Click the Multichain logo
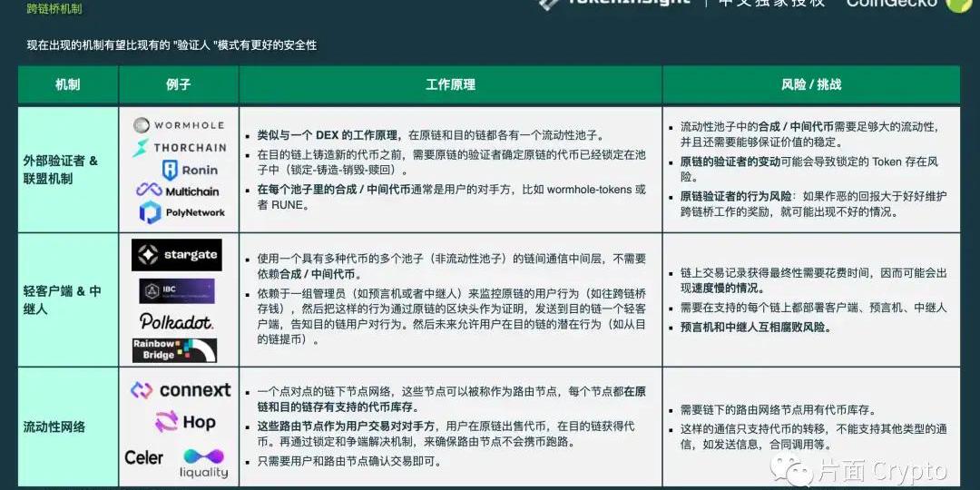This screenshot has height=490, width=980. click(178, 191)
